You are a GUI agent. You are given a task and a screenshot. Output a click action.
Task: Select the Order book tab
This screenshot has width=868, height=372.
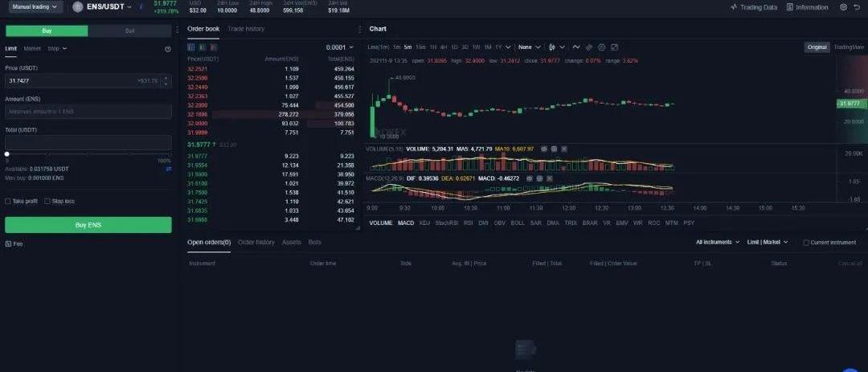203,29
